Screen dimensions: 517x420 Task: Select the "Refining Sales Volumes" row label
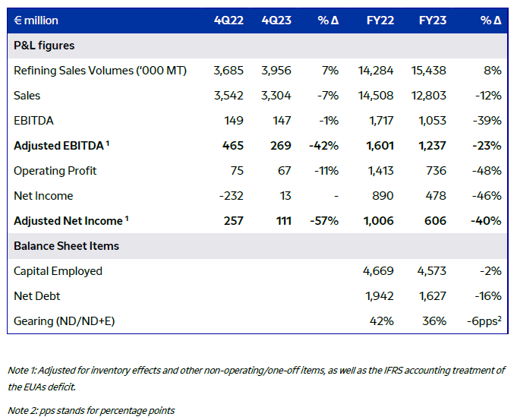click(x=100, y=71)
